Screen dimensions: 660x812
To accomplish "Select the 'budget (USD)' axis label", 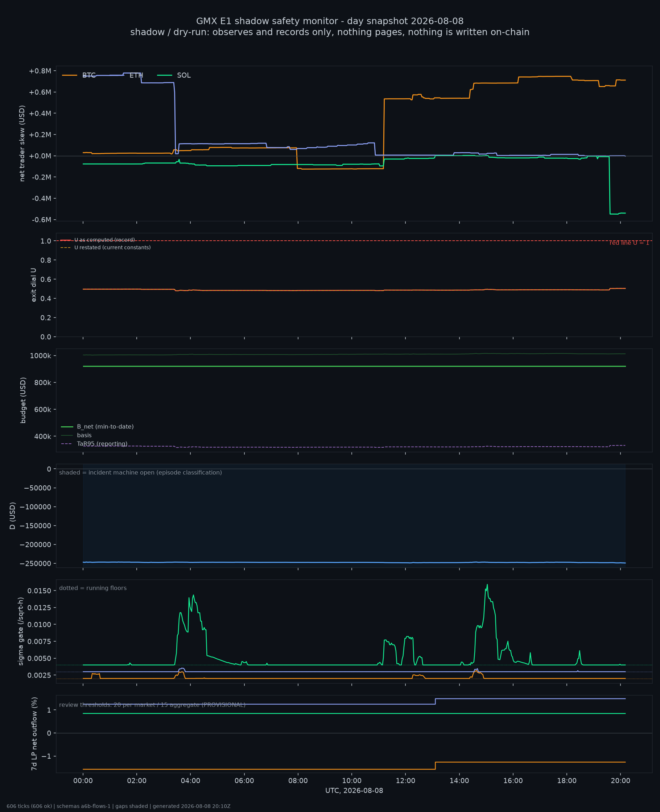I will (23, 401).
